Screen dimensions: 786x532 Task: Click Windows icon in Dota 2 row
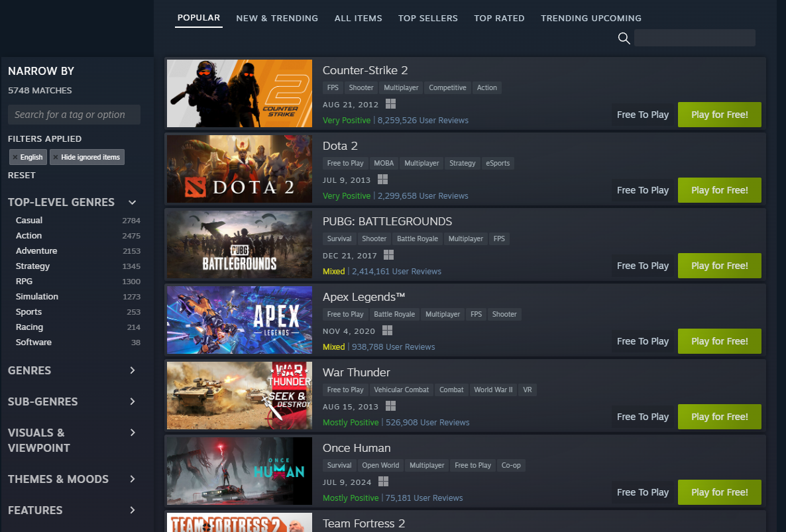[382, 180]
